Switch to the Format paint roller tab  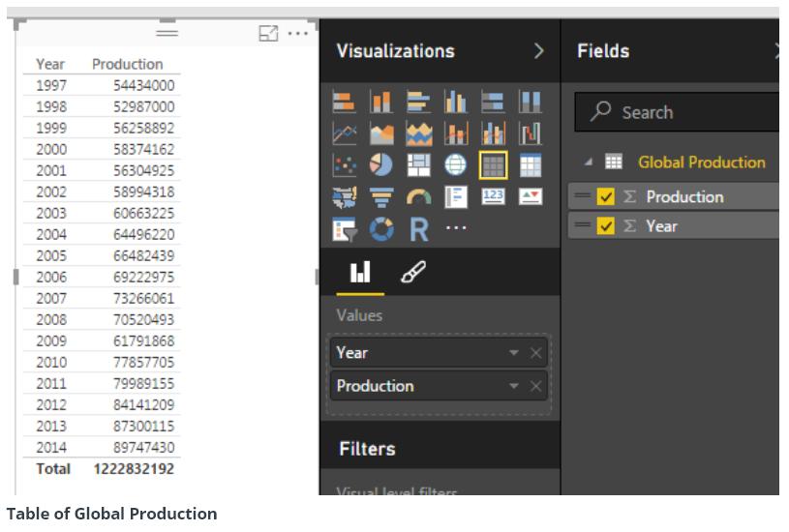(412, 275)
